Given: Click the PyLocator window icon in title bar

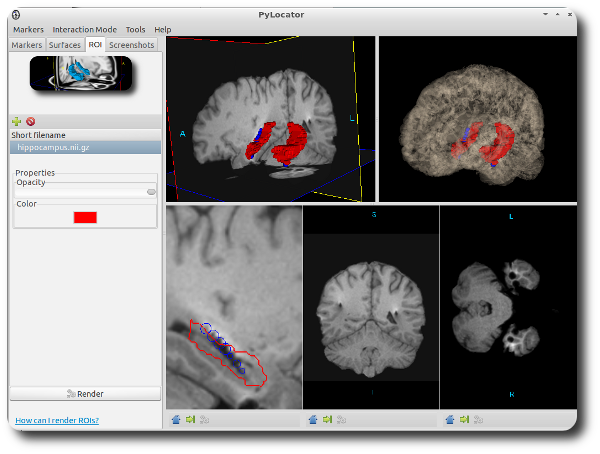Looking at the screenshot, I should click(x=15, y=15).
